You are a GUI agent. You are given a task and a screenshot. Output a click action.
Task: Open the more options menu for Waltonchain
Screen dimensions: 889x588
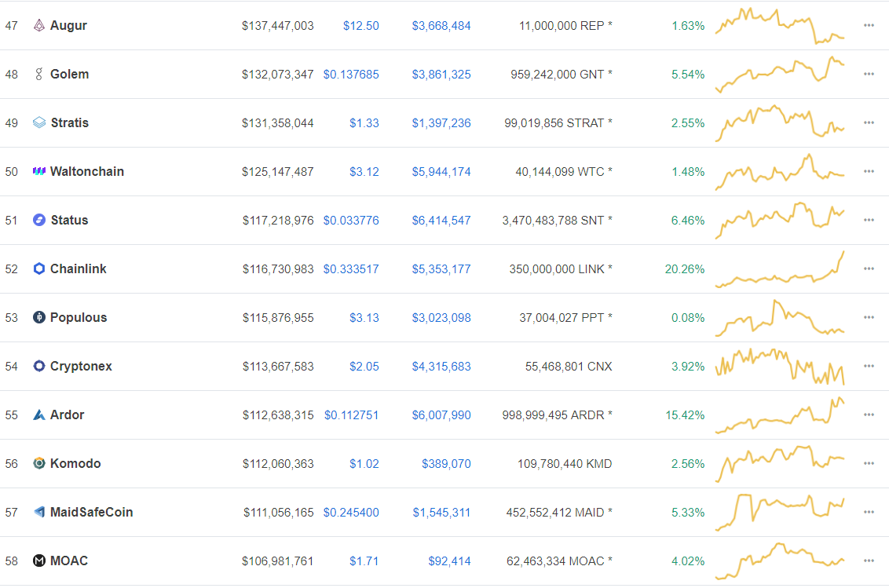(x=869, y=171)
